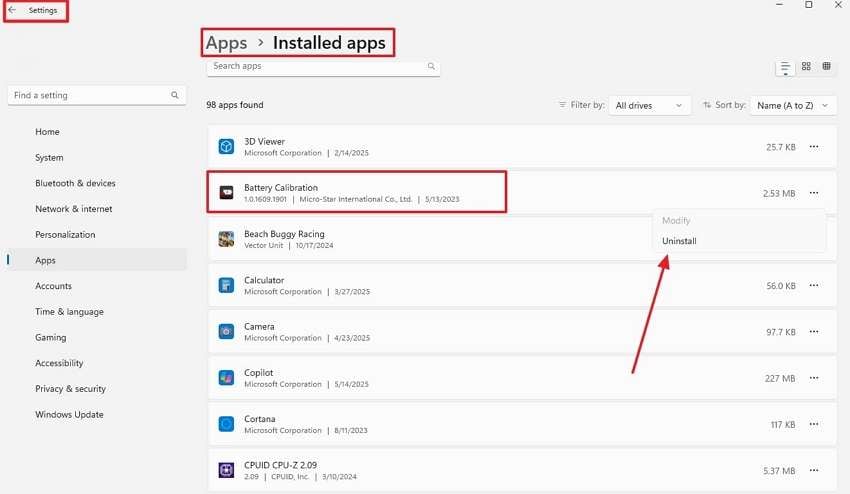Open the three-dot menu for Calculator
The width and height of the screenshot is (850, 494).
pos(814,285)
